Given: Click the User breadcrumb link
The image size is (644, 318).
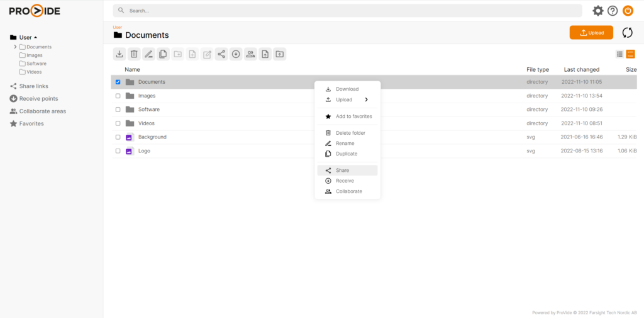Looking at the screenshot, I should 118,27.
